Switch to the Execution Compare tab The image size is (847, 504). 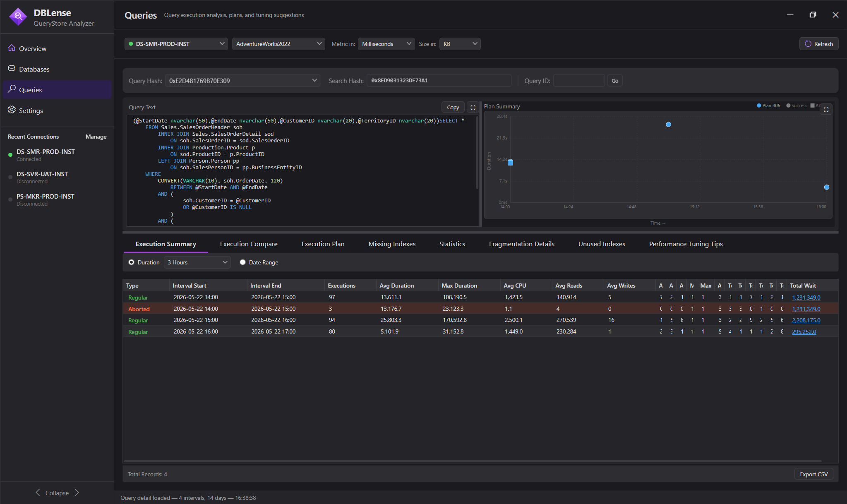click(249, 244)
